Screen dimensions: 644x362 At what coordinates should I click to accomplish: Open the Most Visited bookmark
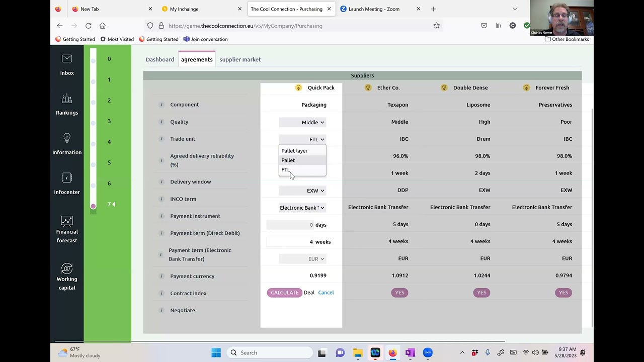point(117,39)
